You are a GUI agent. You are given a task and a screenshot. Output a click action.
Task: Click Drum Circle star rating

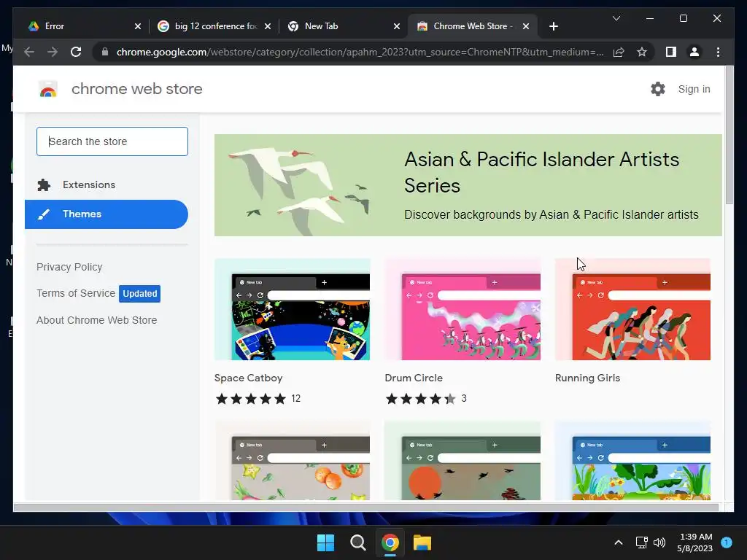click(421, 399)
